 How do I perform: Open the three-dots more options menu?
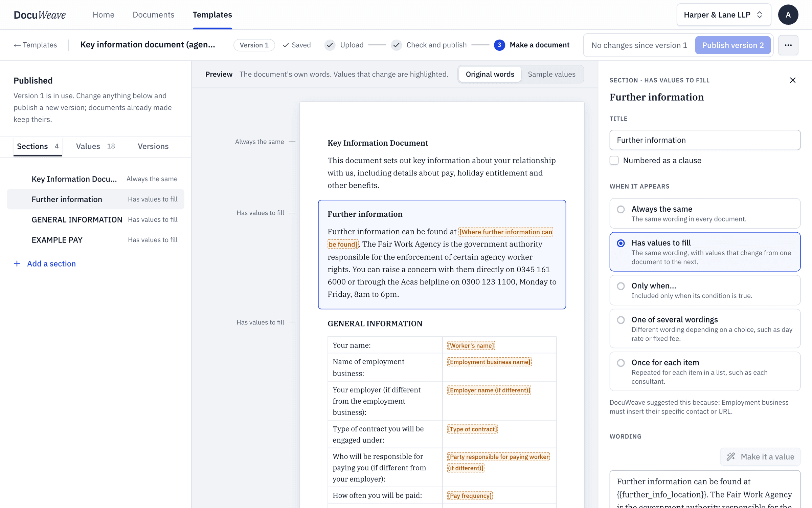(788, 45)
